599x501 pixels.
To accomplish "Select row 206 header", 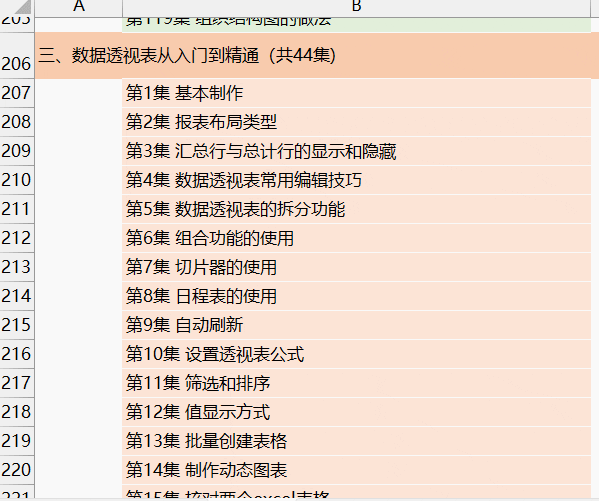I will pyautogui.click(x=17, y=56).
